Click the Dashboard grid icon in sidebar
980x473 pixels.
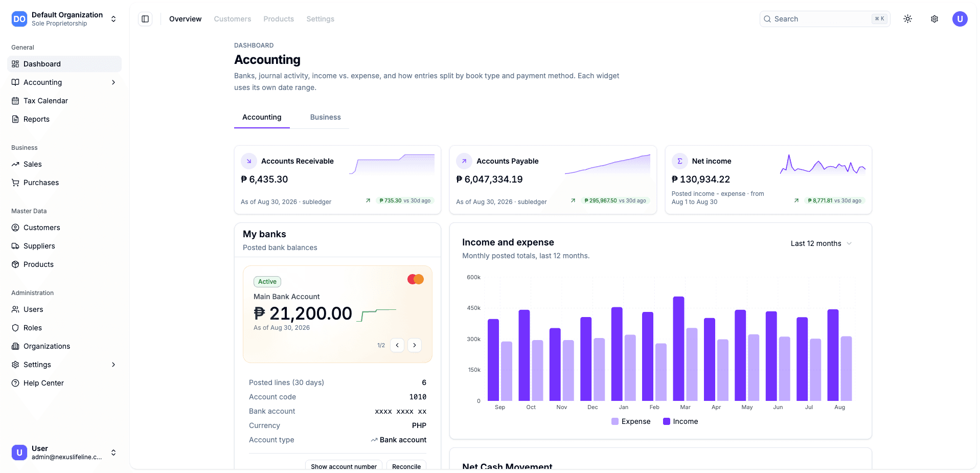[15, 64]
